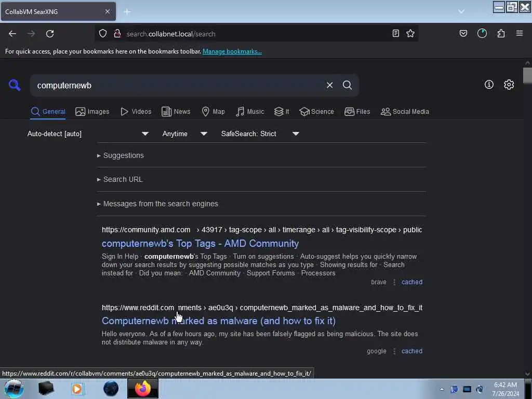Open the About info icon
The height and width of the screenshot is (399, 532).
point(489,85)
